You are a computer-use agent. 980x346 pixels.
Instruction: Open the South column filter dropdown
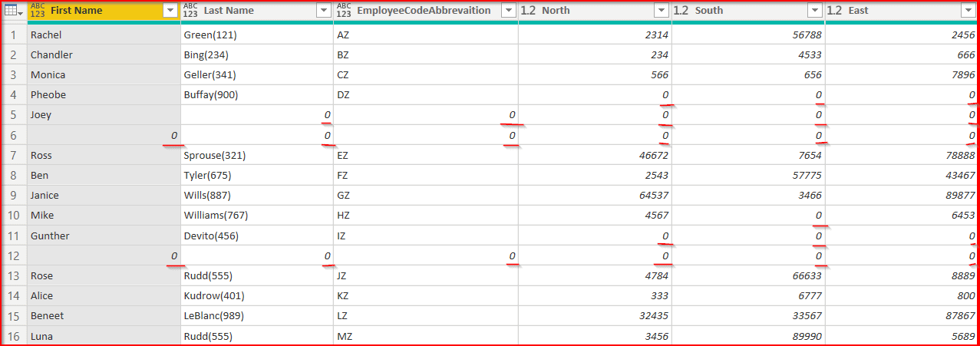[815, 11]
